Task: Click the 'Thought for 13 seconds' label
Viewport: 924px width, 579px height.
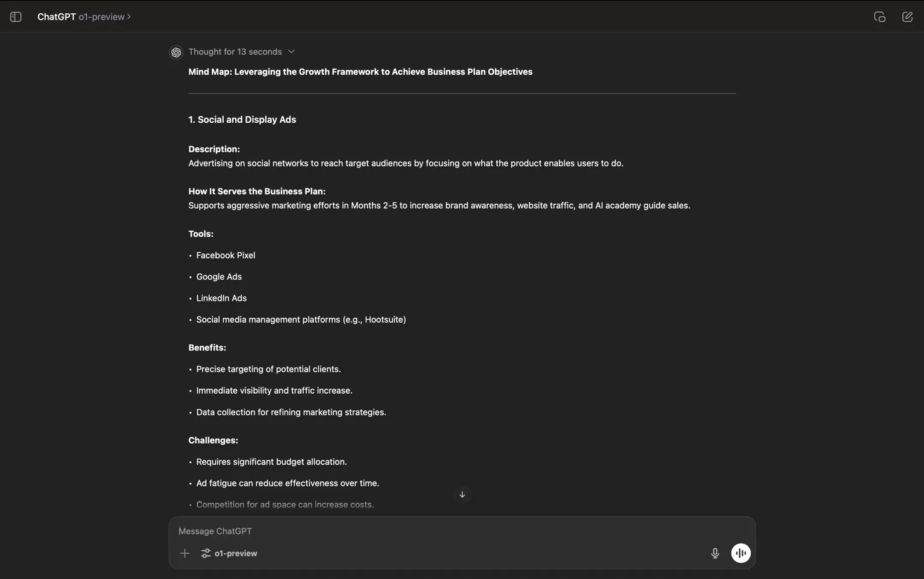Action: point(235,52)
